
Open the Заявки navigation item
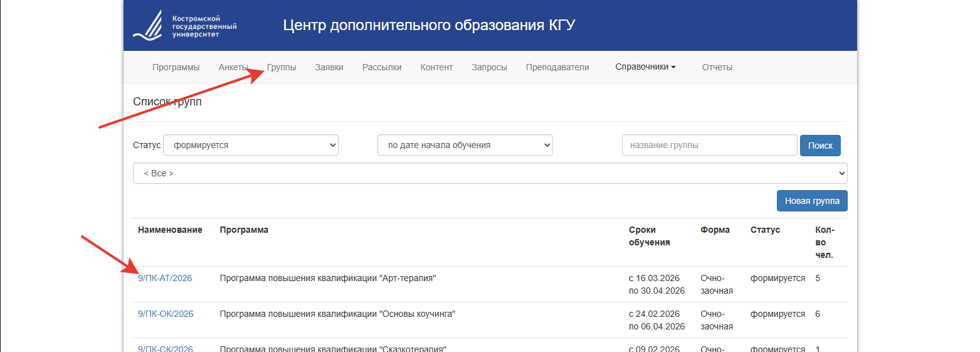pos(329,67)
